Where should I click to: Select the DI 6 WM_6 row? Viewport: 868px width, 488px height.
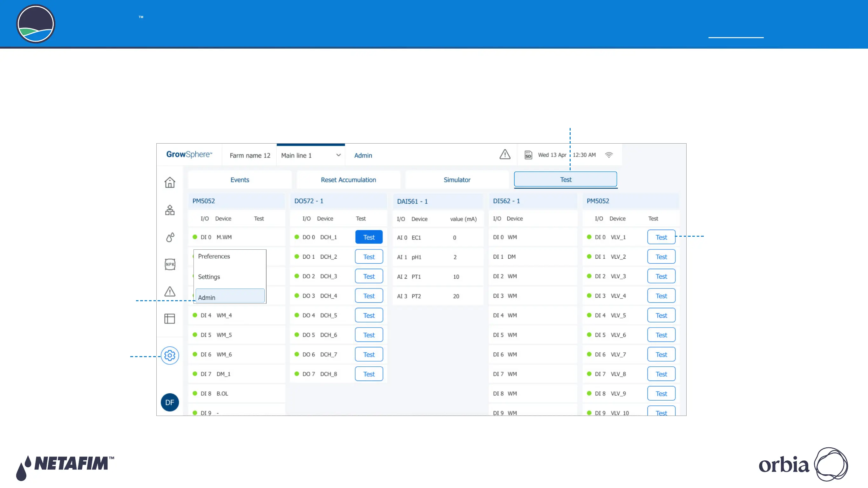tap(237, 355)
